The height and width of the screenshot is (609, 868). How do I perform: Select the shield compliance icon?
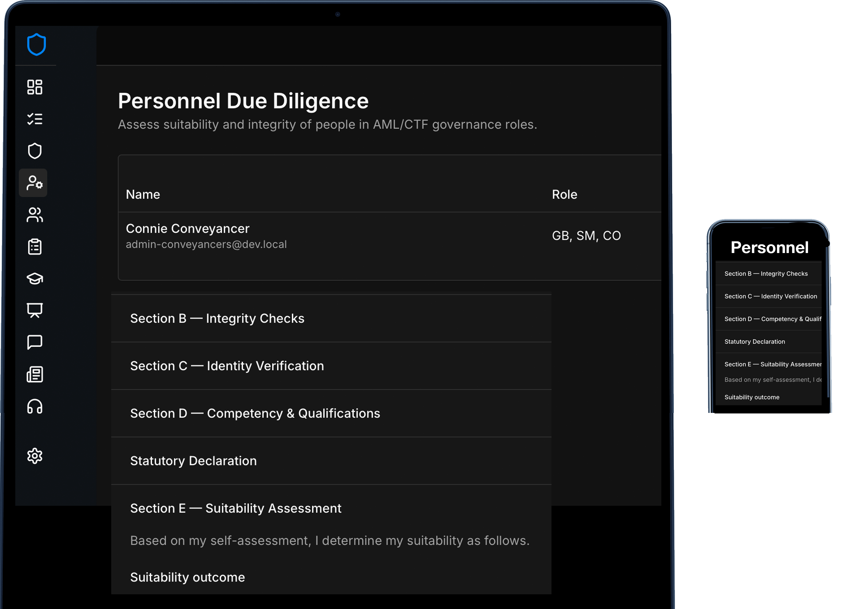[35, 151]
